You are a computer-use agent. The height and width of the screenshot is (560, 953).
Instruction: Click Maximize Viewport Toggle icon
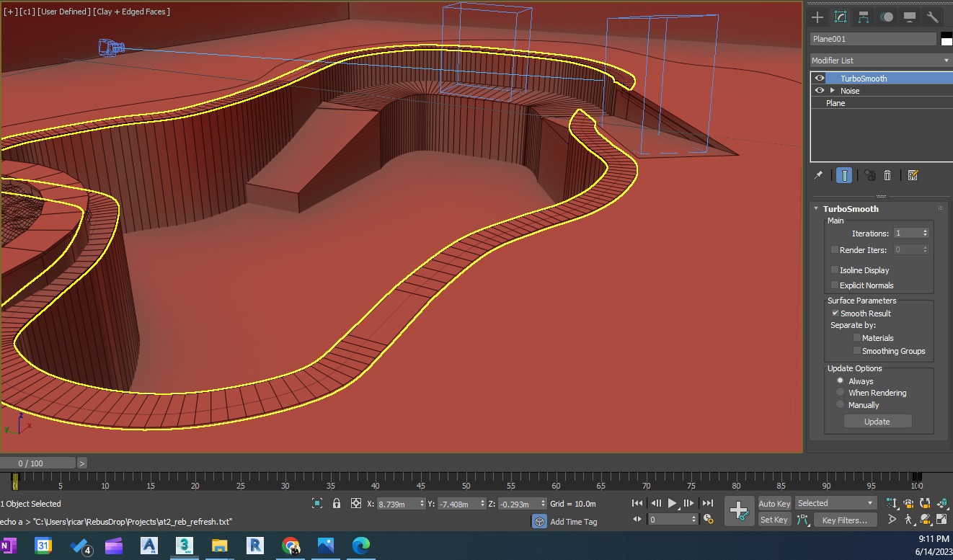coord(942,519)
